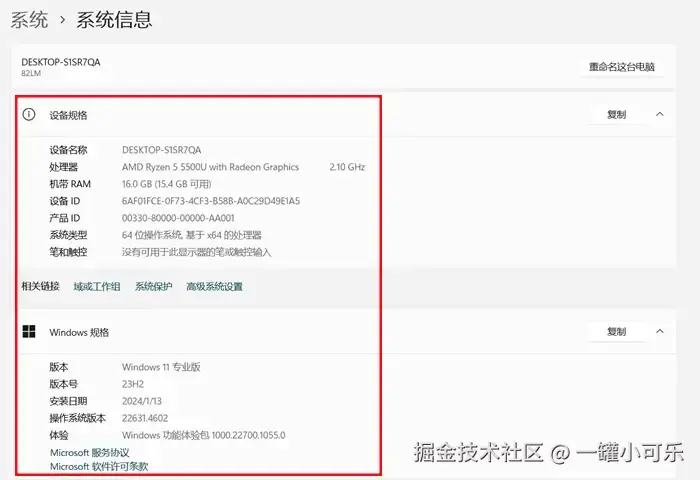Open Microsoft 服务协议 link
Image resolution: width=700 pixels, height=480 pixels.
coord(90,452)
